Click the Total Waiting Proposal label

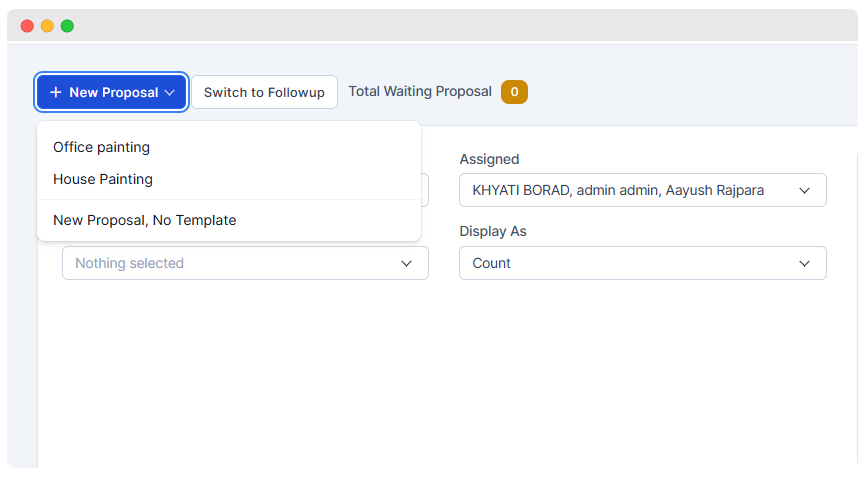[x=420, y=92]
